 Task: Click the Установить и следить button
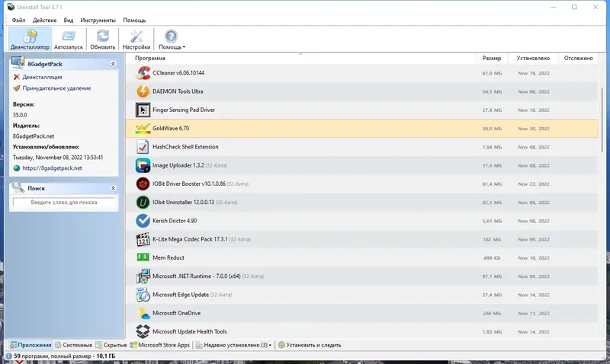point(310,345)
